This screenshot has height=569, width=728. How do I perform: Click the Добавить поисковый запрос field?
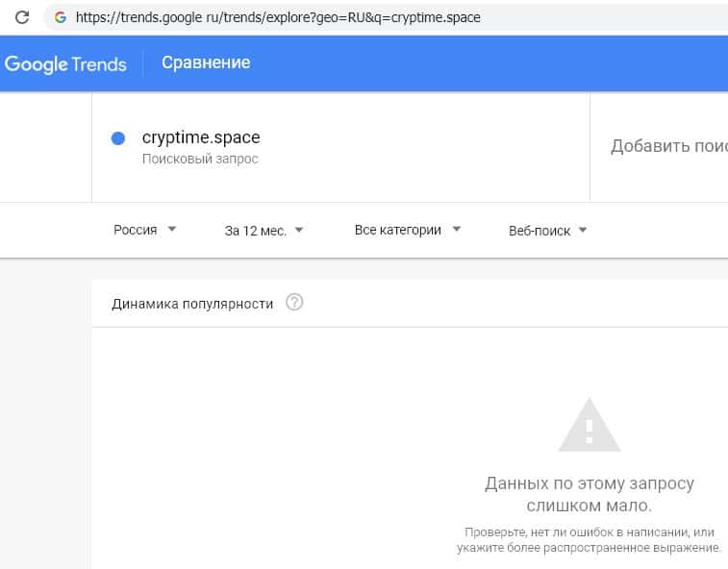pyautogui.click(x=668, y=146)
